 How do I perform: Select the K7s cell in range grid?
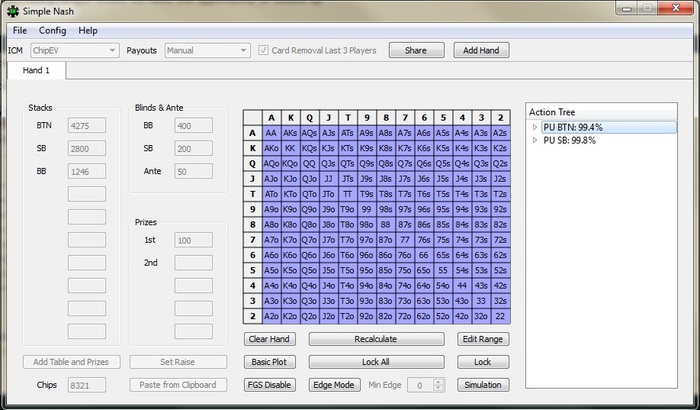click(x=404, y=148)
